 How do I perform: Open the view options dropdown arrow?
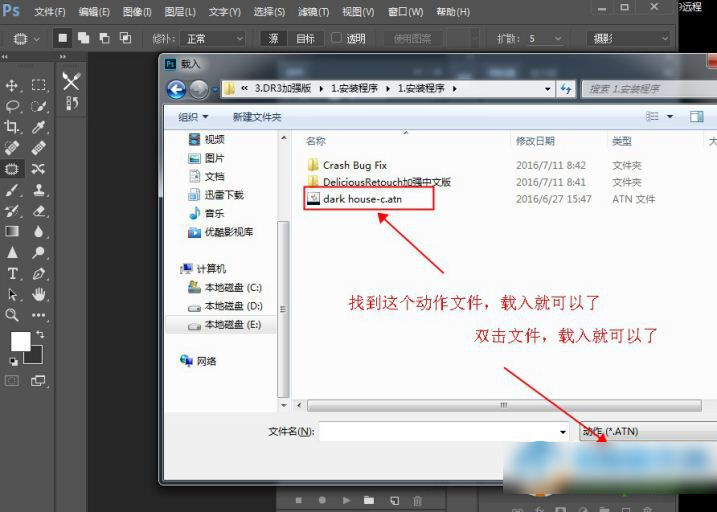670,117
